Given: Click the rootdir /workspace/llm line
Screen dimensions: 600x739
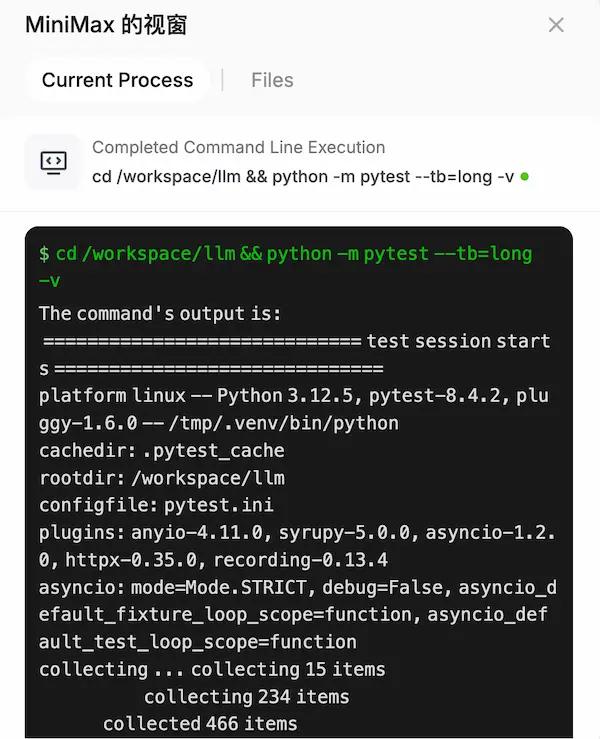Looking at the screenshot, I should pos(161,478).
